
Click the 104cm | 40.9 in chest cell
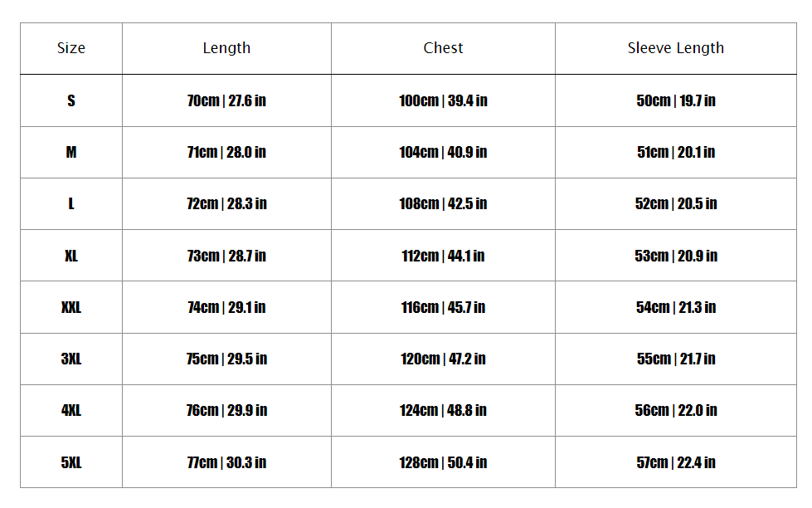(443, 152)
